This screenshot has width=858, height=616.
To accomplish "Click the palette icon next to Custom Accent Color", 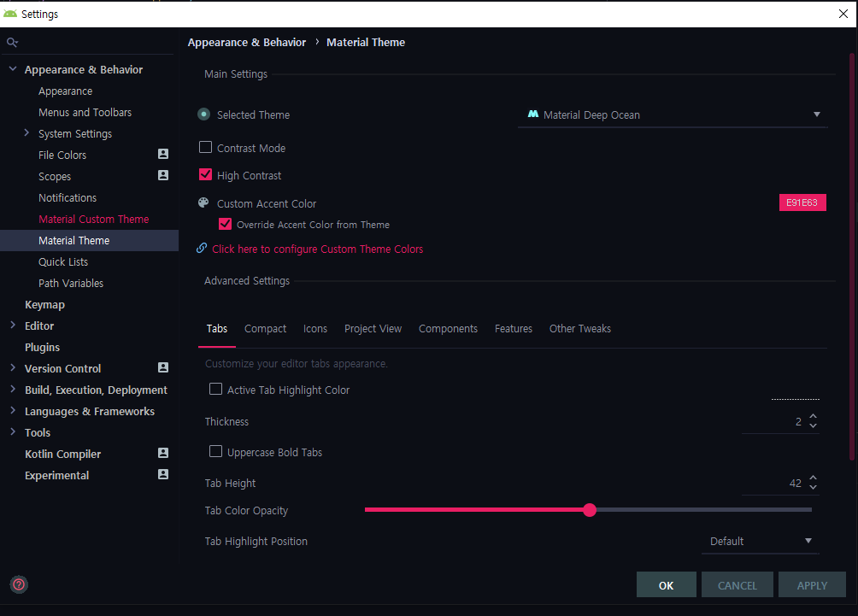I will click(203, 203).
